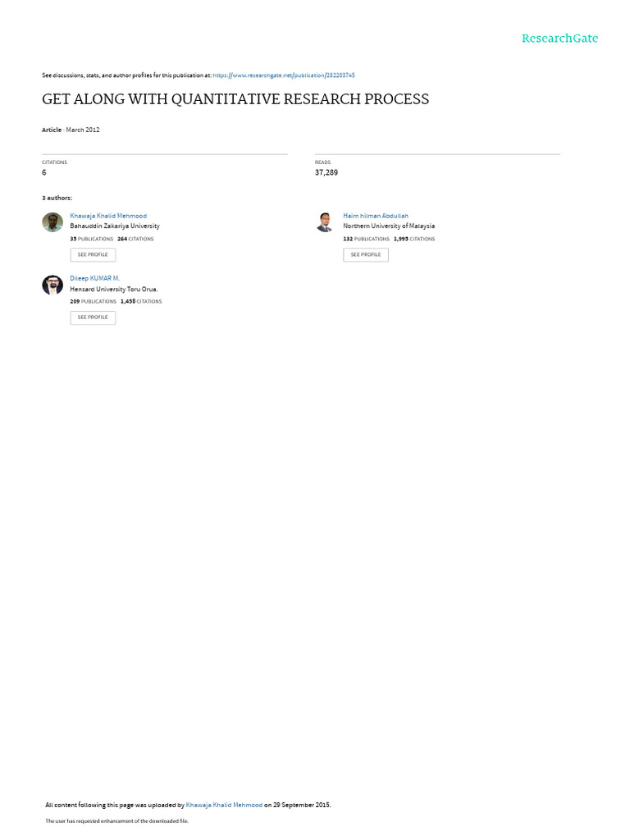Screen dimensions: 630x840
Task: Click the ResearchGate logo
Action: point(559,38)
